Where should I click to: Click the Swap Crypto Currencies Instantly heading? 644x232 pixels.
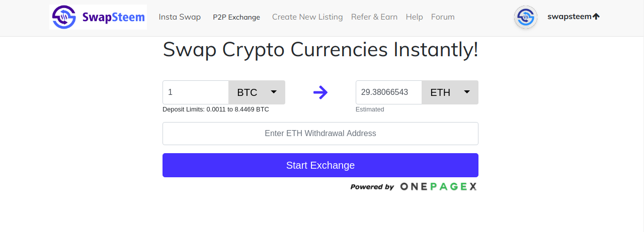(320, 50)
